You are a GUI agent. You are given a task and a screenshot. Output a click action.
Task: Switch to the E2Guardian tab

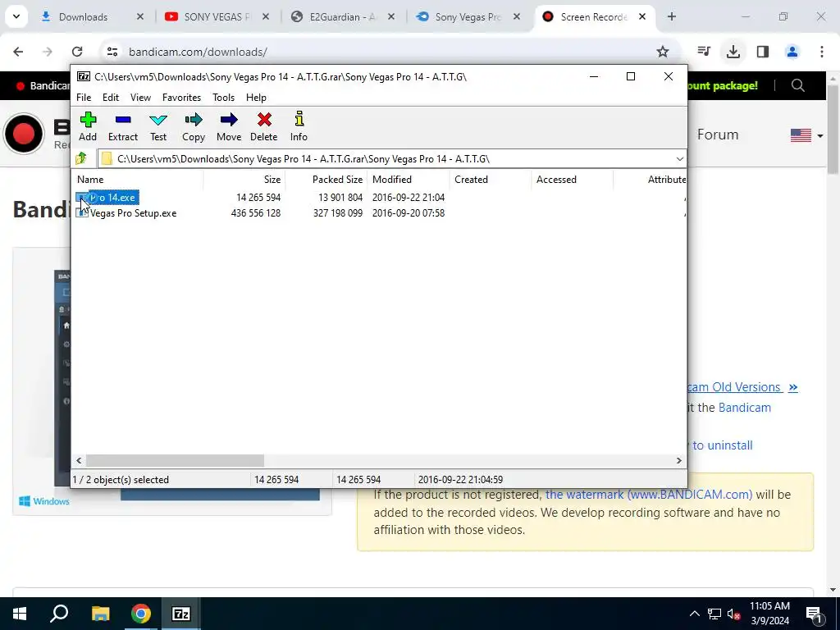[x=341, y=17]
